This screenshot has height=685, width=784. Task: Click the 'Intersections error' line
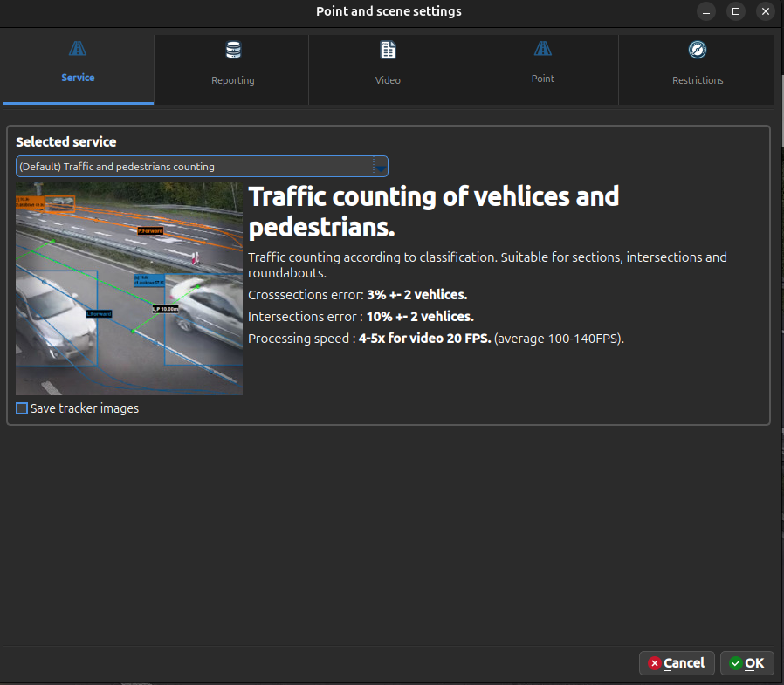pos(361,317)
